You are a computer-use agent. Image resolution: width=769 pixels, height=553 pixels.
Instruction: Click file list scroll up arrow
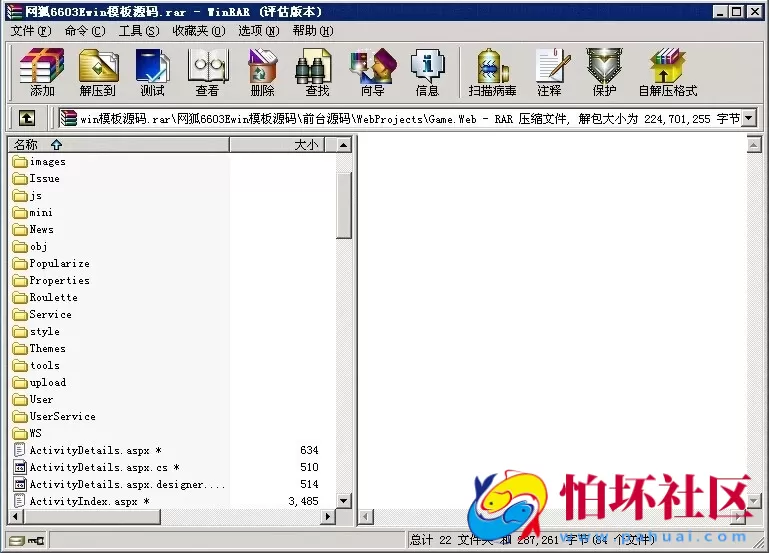tap(344, 145)
